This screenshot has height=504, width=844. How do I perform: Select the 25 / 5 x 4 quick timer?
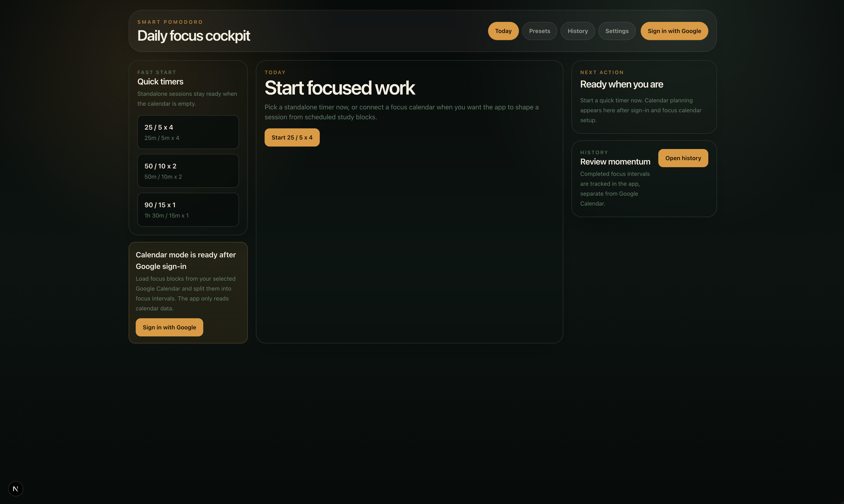click(188, 132)
